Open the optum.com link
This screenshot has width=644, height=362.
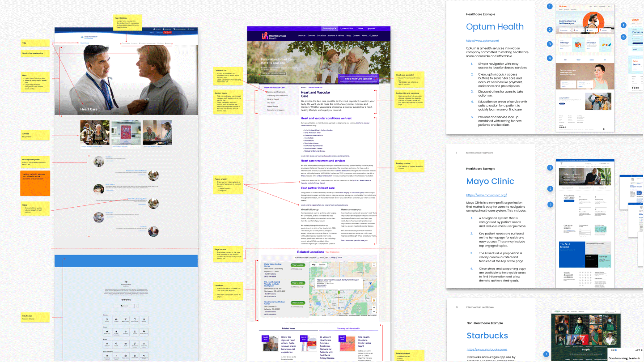(482, 40)
